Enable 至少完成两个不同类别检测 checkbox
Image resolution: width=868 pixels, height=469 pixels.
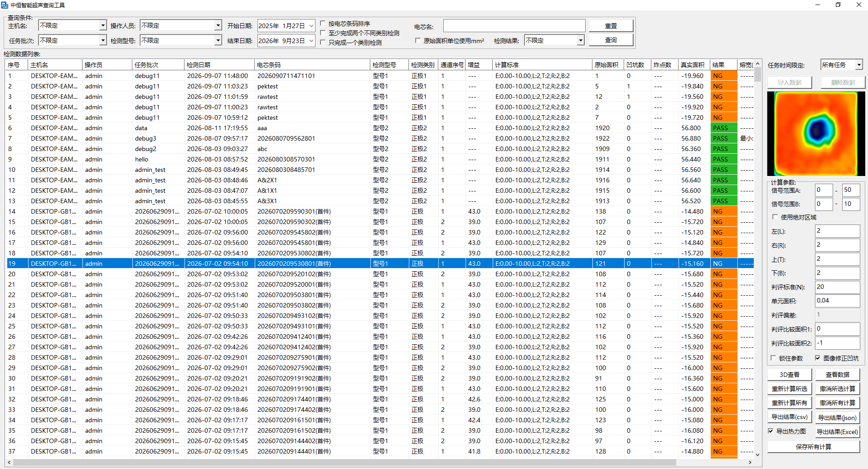323,33
